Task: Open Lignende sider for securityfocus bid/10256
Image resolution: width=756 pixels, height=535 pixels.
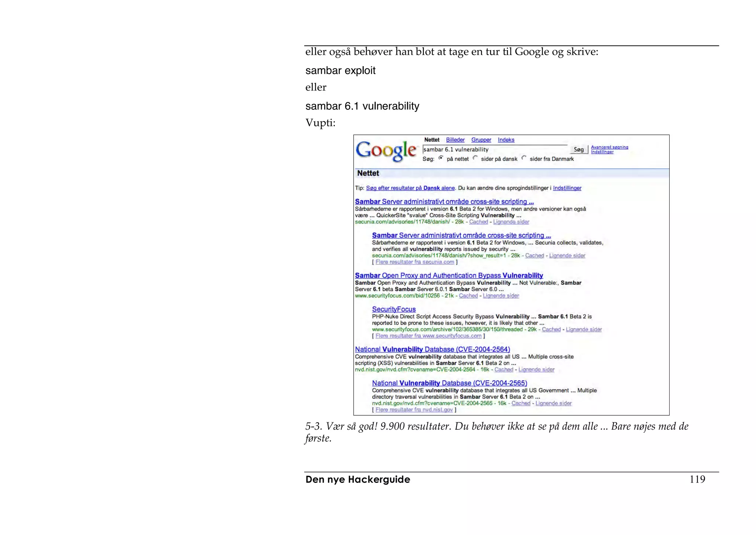Action: (x=501, y=296)
